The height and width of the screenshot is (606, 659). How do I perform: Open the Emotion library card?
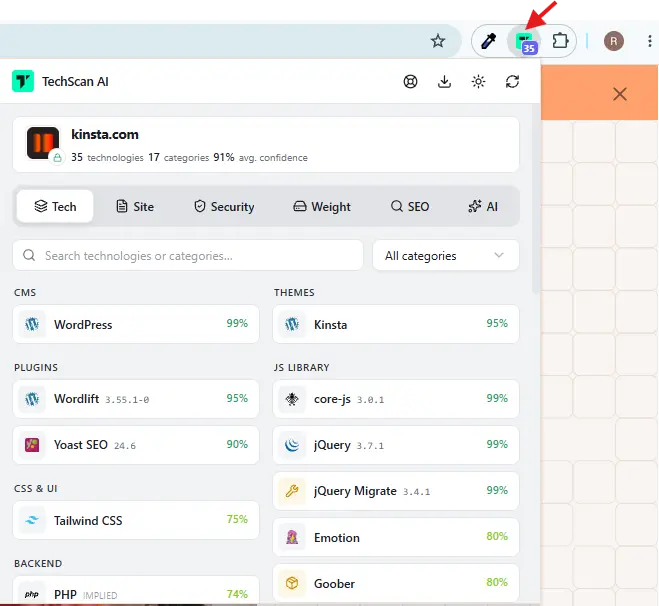[396, 537]
